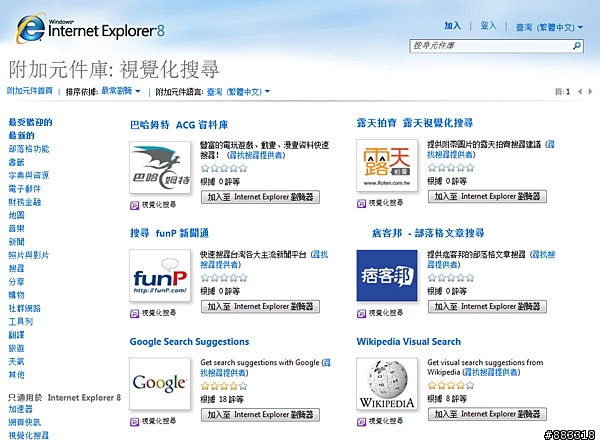Select 購物 category in sidebar
This screenshot has width=600, height=443.
click(x=16, y=295)
